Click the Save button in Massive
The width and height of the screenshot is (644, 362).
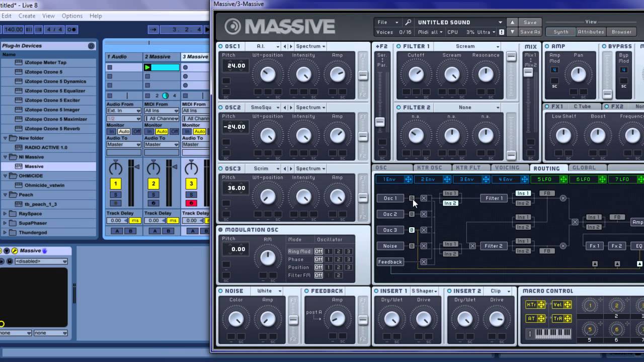(530, 22)
